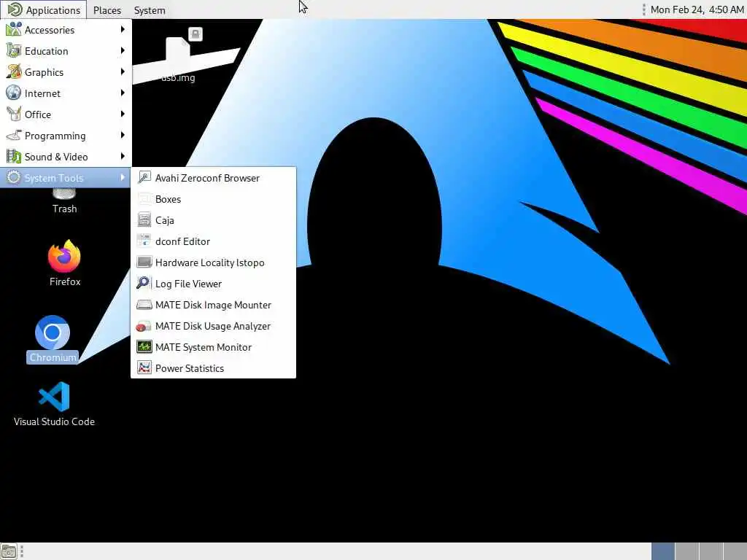747x560 pixels.
Task: Open the Applications menu button
Action: [x=43, y=9]
